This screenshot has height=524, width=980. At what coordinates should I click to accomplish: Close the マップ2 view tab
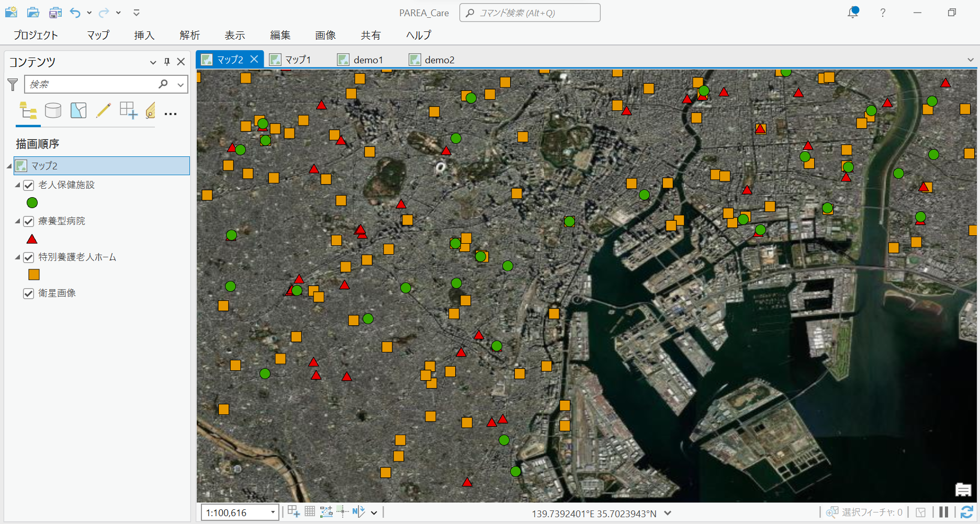pyautogui.click(x=254, y=59)
